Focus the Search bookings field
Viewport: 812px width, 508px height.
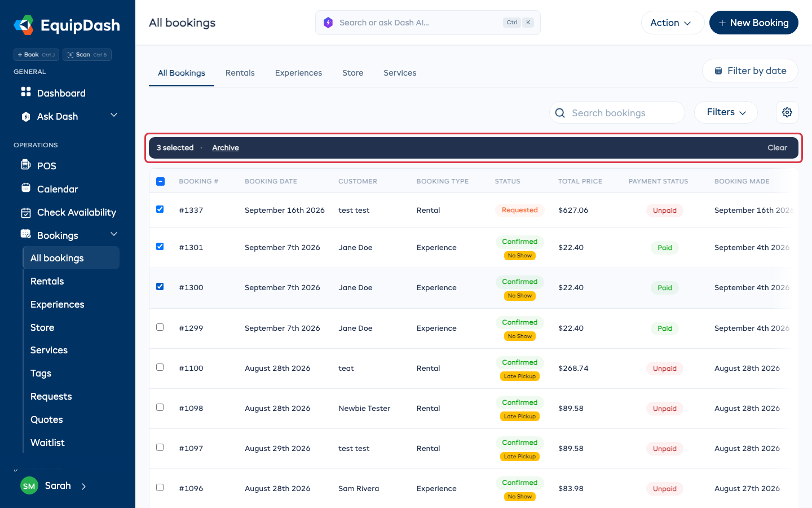tap(617, 113)
